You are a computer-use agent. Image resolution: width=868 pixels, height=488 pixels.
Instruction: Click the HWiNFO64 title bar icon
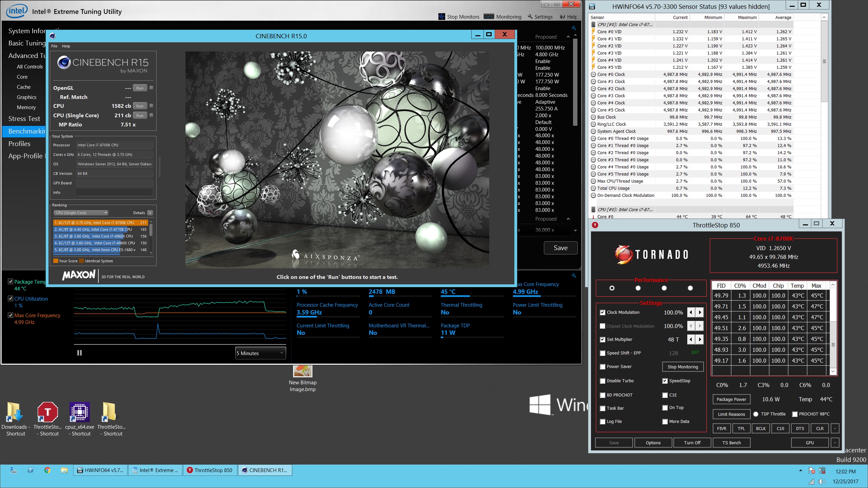tap(592, 6)
